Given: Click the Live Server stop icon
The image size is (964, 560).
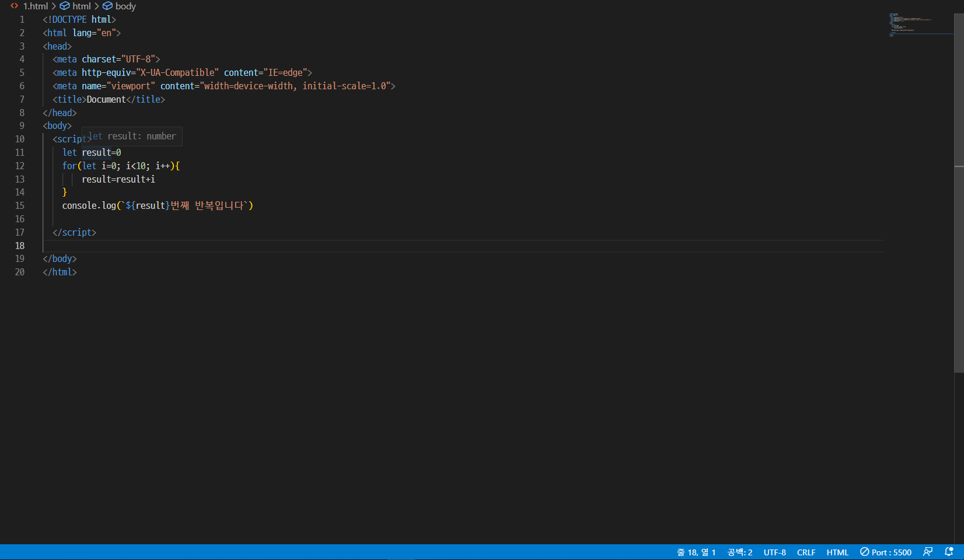Looking at the screenshot, I should 864,552.
